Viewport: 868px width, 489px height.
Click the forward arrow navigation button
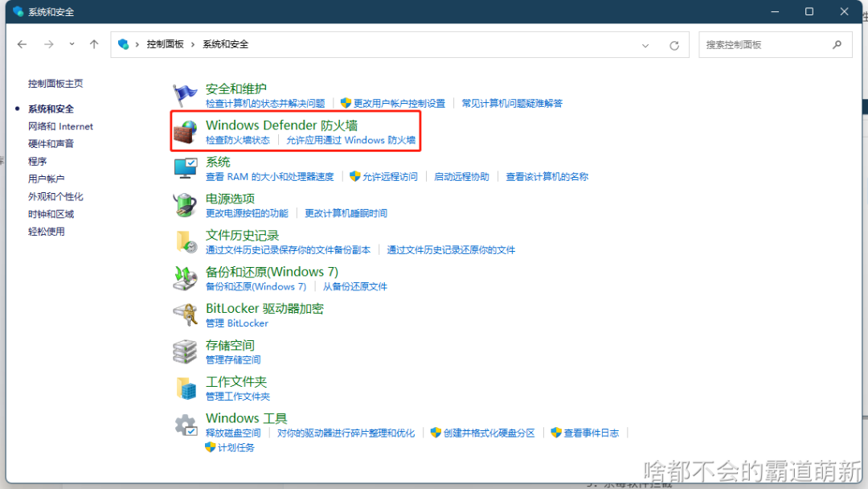(x=49, y=44)
